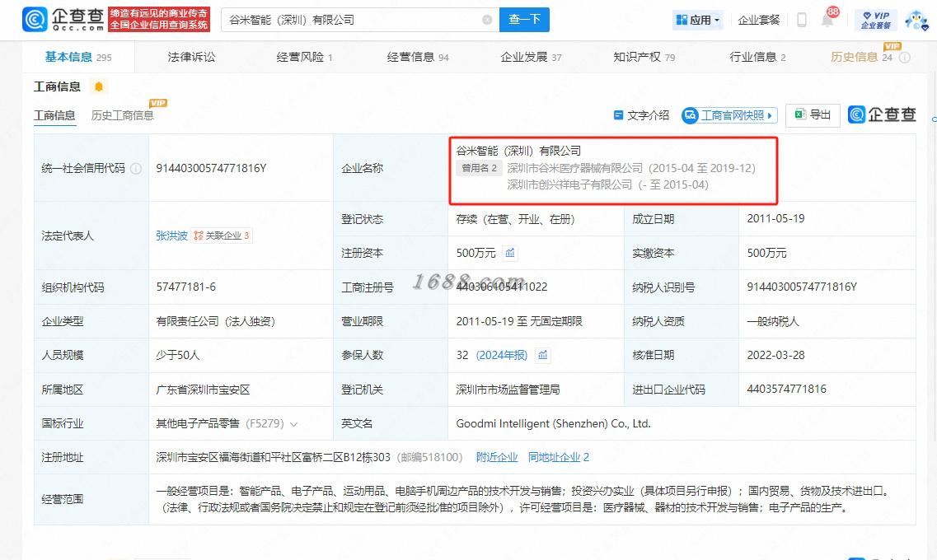
Task: View the info icon beside 历史信息 24
Action: pyautogui.click(x=906, y=58)
